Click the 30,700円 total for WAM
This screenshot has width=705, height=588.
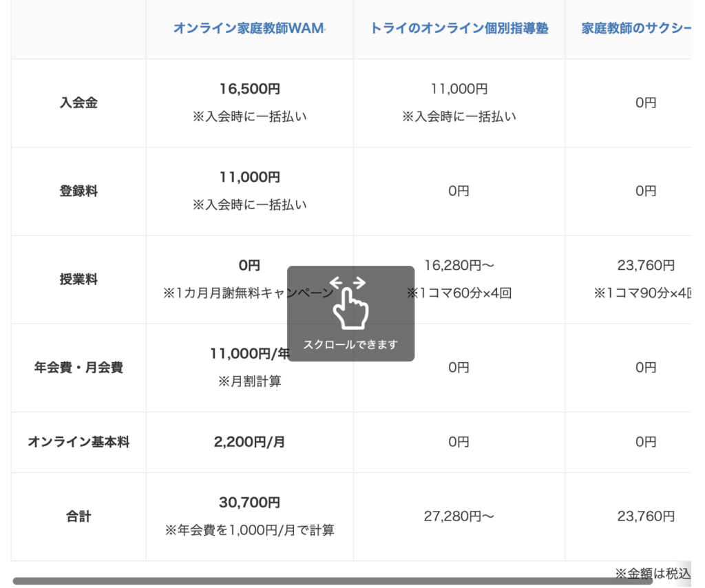coord(249,503)
